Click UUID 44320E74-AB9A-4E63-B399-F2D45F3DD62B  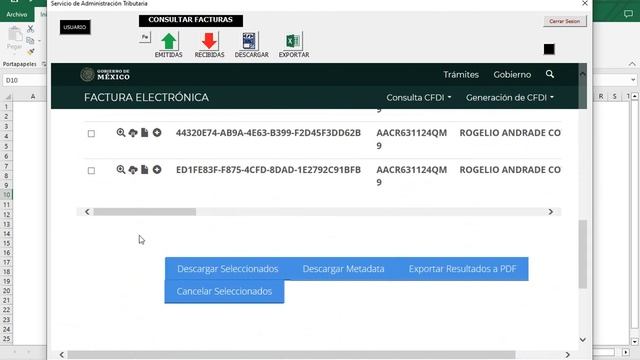tap(268, 133)
